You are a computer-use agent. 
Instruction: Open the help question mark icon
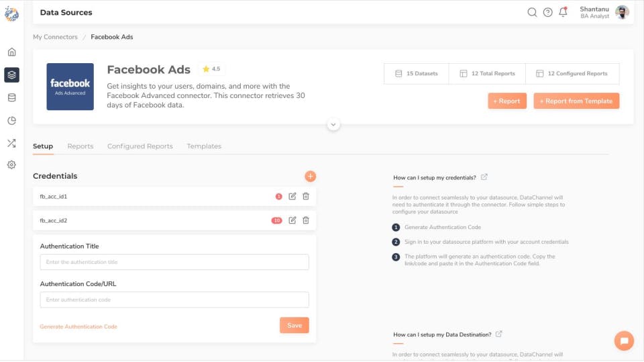pyautogui.click(x=547, y=12)
